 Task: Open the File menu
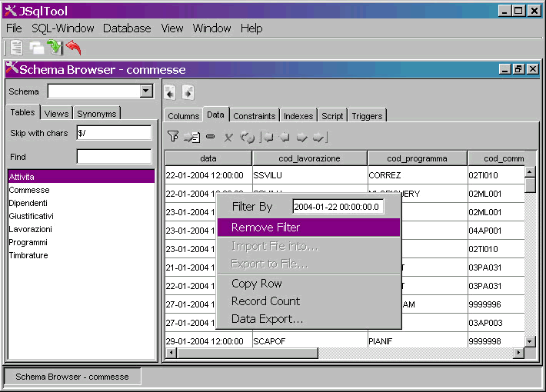[14, 28]
